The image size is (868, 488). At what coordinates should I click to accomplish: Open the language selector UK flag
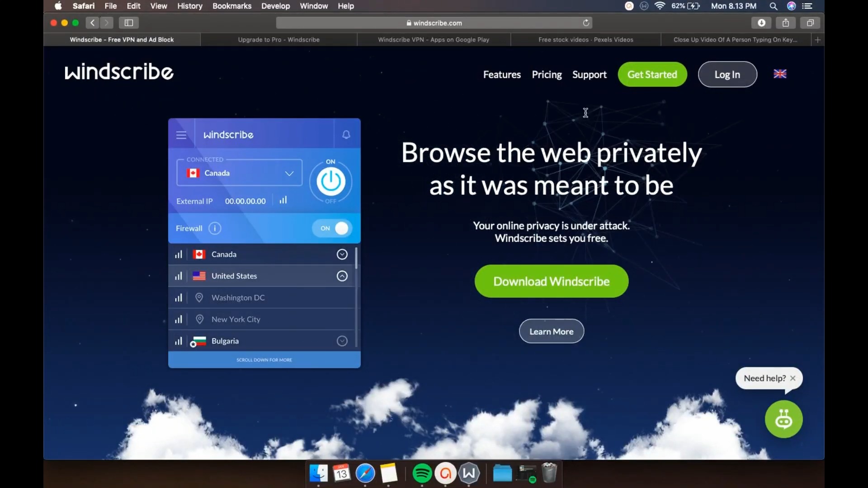pos(780,74)
